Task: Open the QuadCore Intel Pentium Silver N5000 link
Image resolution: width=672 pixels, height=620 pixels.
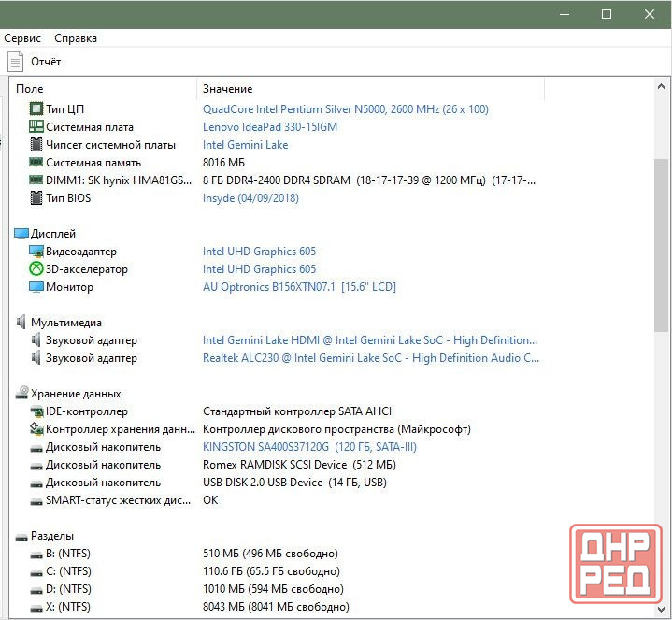Action: pyautogui.click(x=346, y=108)
